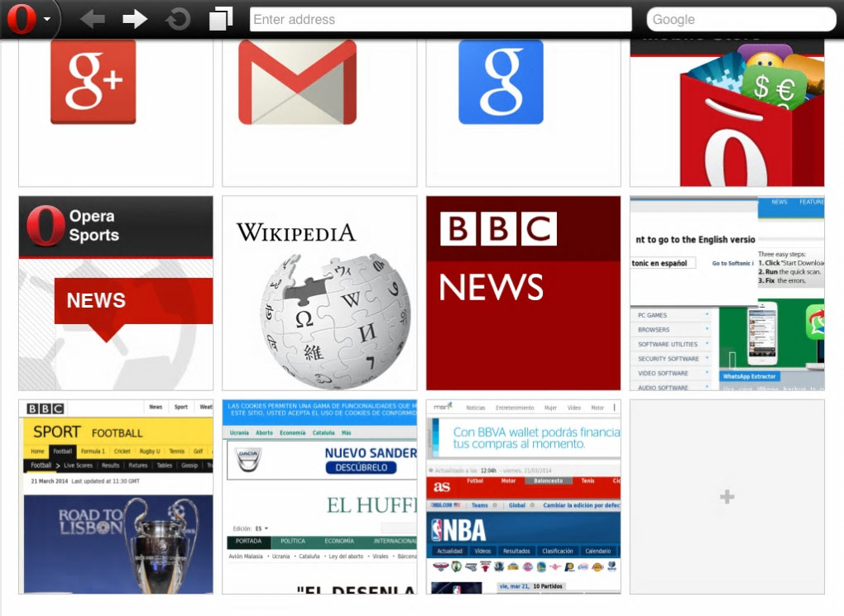Open the Softonic page thumbnail tile
Viewport: 844px width, 616px height.
pos(727,294)
